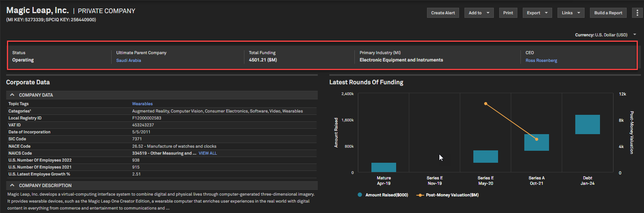Open the three-dot more options menu
Image resolution: width=644 pixels, height=213 pixels.
tap(637, 13)
